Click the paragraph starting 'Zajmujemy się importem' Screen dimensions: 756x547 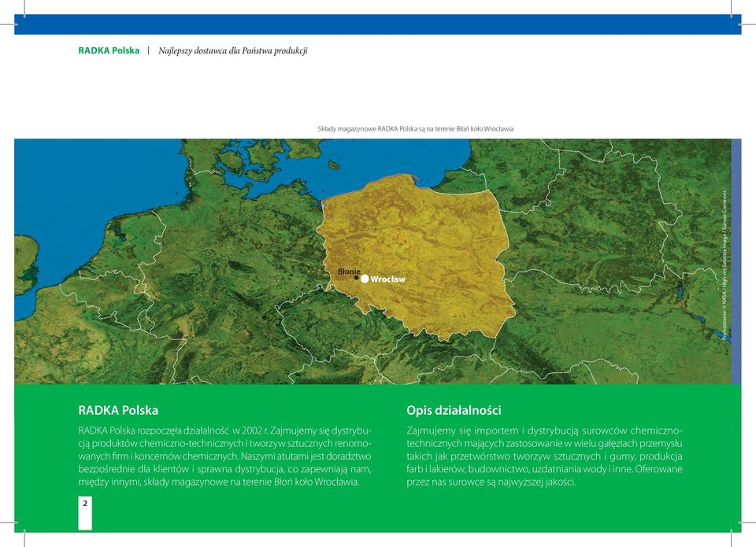pos(544,456)
